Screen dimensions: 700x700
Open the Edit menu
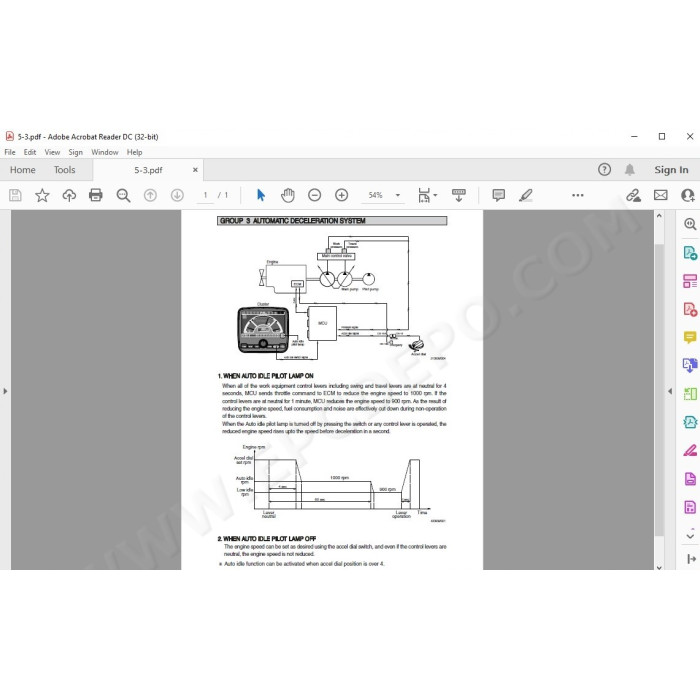point(30,152)
